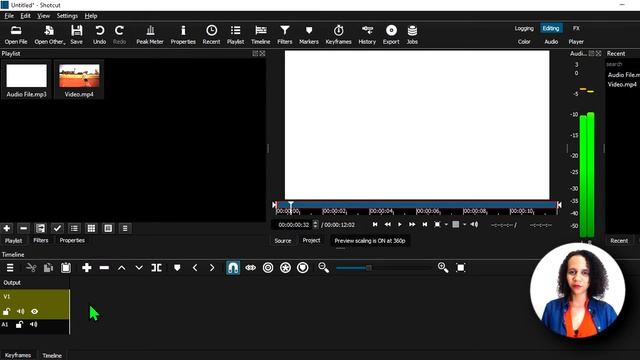Click the timeline zoom slider
This screenshot has height=360, width=640.
click(x=383, y=268)
